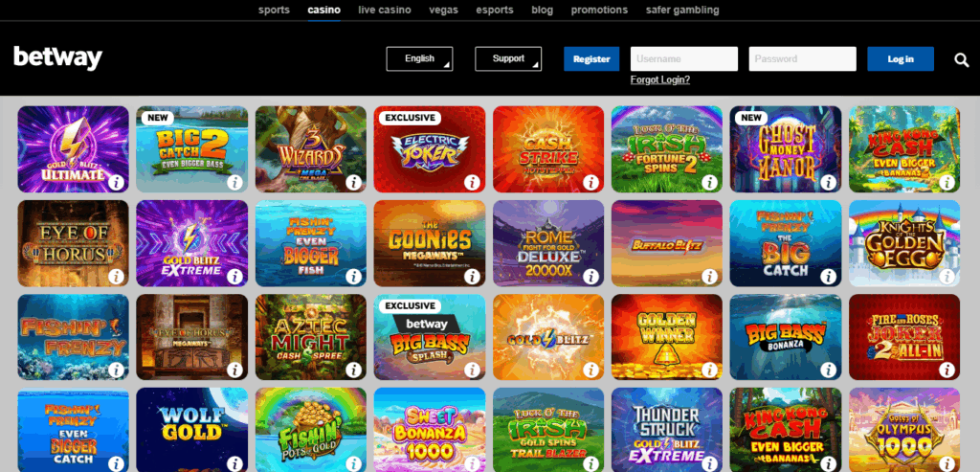Show info for Big Bass Bonanza

tap(828, 371)
